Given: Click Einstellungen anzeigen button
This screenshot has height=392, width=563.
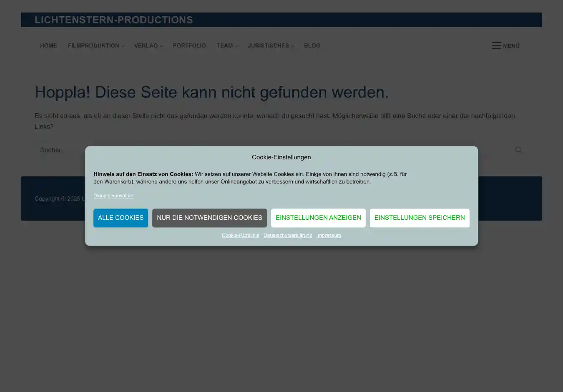Looking at the screenshot, I should pyautogui.click(x=318, y=218).
